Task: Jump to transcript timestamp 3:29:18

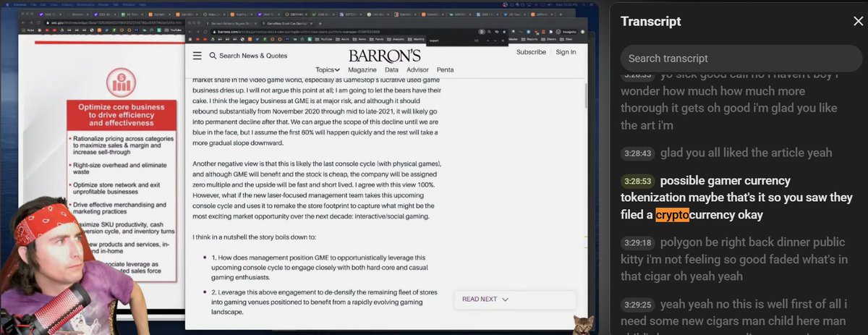Action: coord(638,243)
